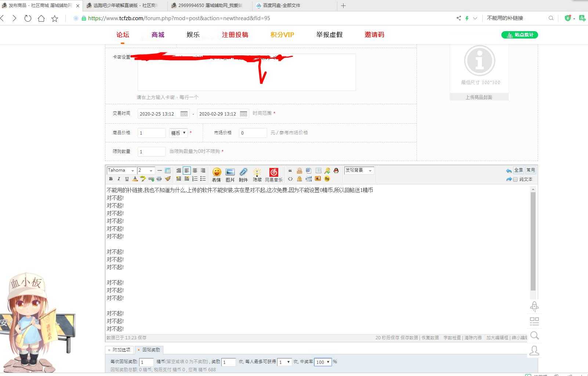Click the floating magnifier search icon
The image size is (588, 376).
point(534,336)
